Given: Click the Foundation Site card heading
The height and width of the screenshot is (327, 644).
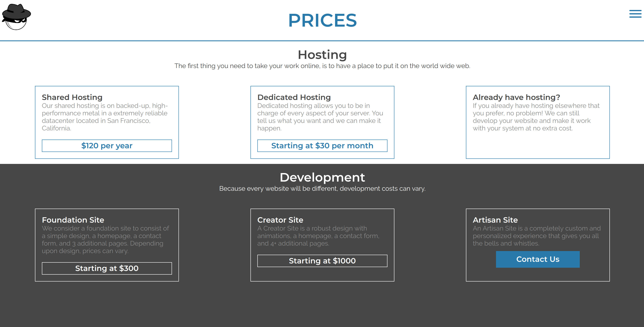Looking at the screenshot, I should point(73,220).
